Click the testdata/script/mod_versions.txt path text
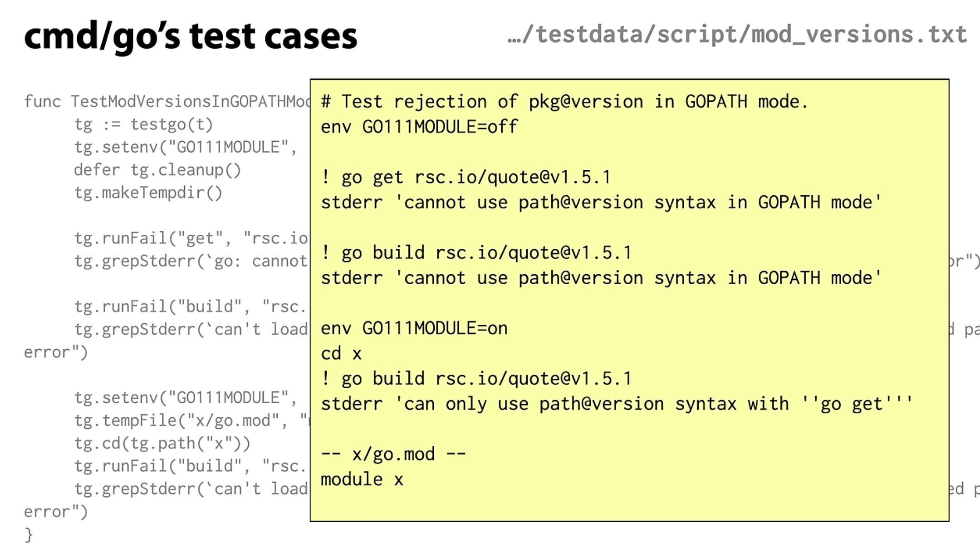Image resolution: width=980 pixels, height=554 pixels. point(737,34)
